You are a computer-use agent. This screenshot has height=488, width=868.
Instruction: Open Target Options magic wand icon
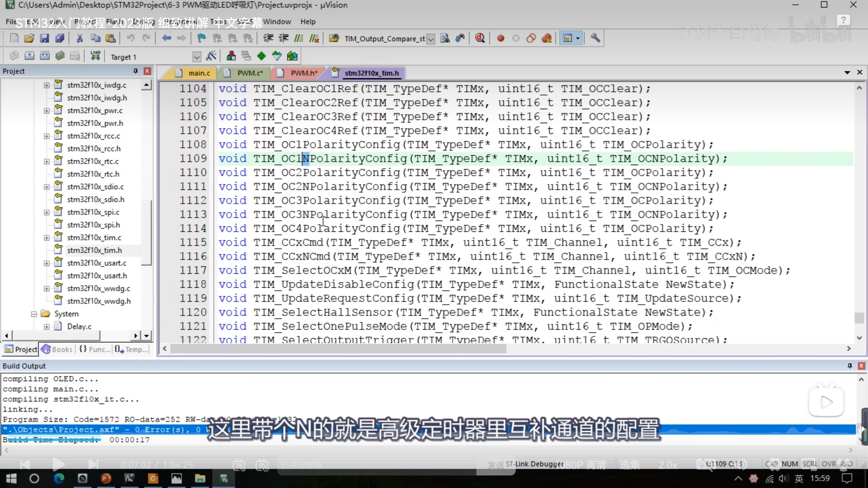coord(211,56)
